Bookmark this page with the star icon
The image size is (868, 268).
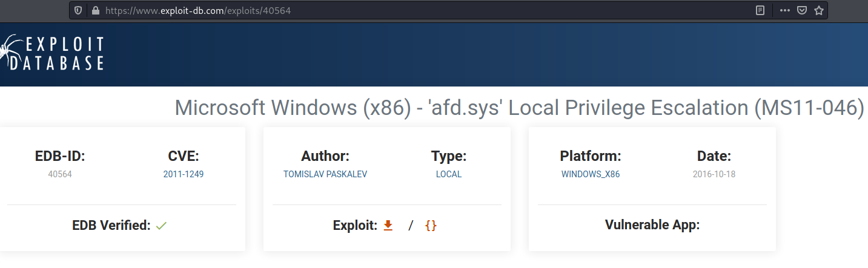[819, 10]
